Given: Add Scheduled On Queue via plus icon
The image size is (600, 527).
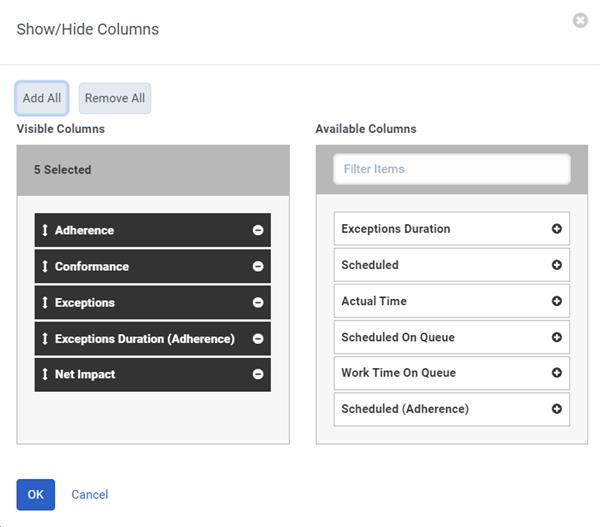Looking at the screenshot, I should pos(556,337).
